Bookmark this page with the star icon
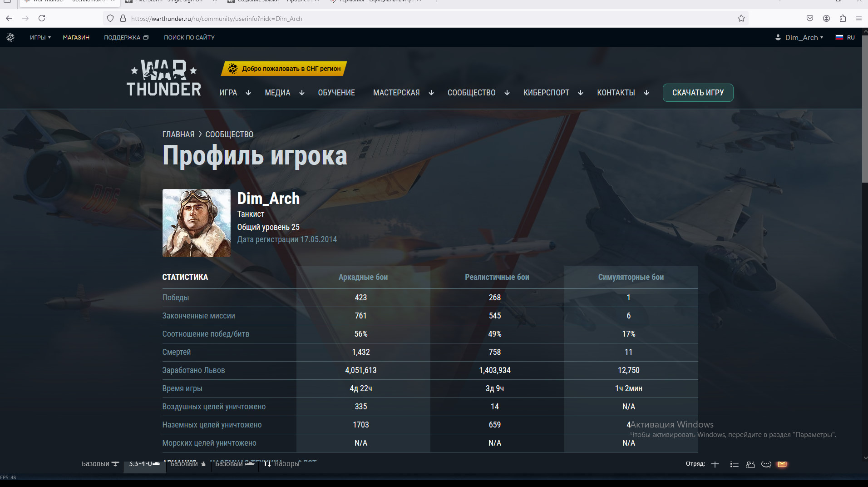The height and width of the screenshot is (487, 868). coord(741,18)
